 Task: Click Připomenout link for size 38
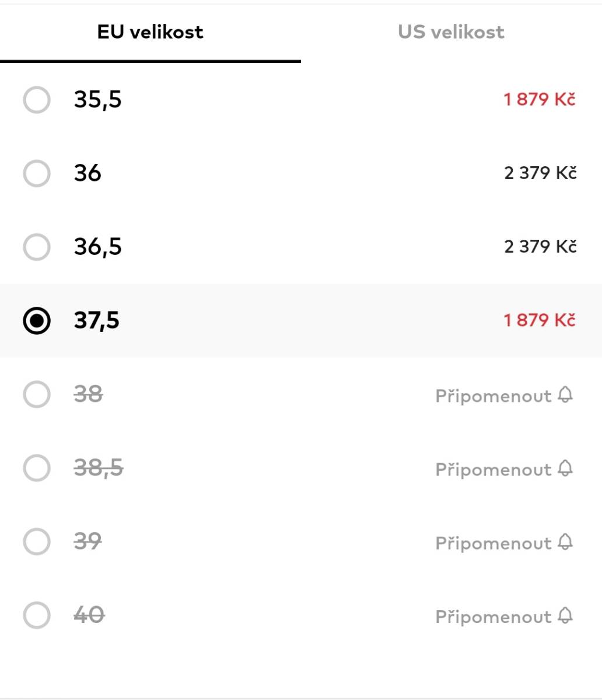pyautogui.click(x=494, y=396)
